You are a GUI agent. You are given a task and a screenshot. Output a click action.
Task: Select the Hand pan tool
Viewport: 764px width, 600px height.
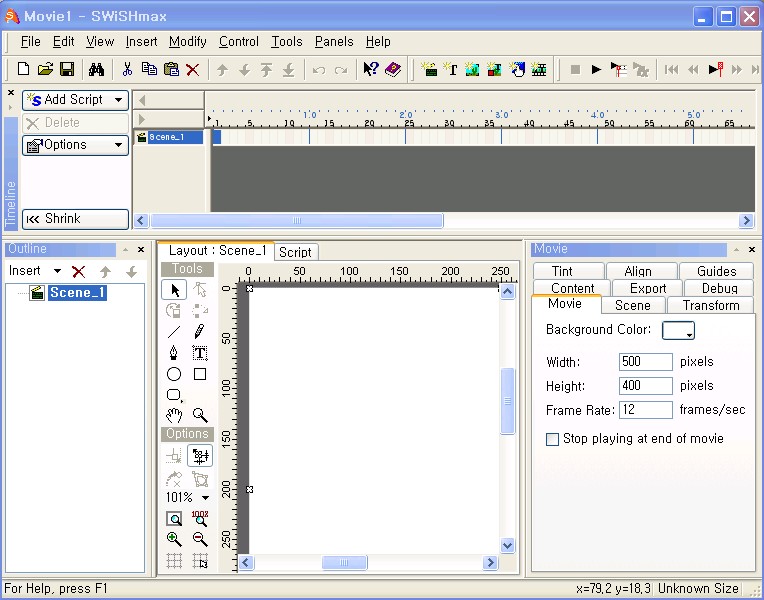click(x=174, y=416)
